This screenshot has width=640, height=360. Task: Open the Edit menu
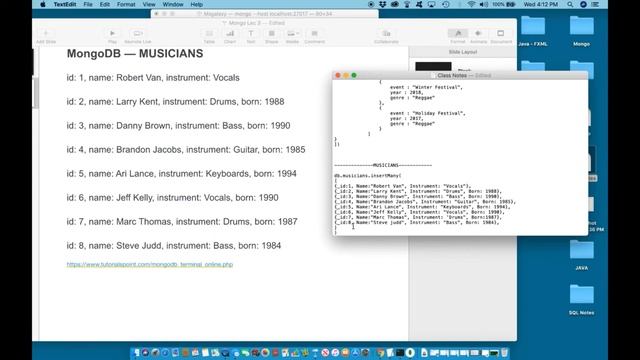point(105,4)
